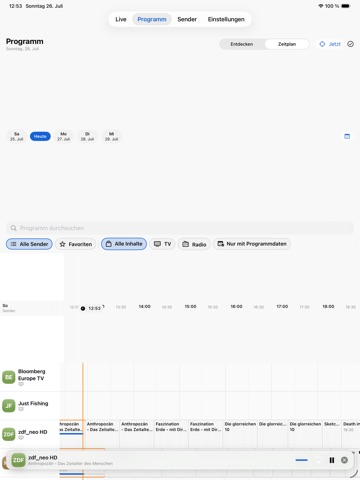Toggle the TV content filter
This screenshot has height=480, width=360.
click(162, 244)
